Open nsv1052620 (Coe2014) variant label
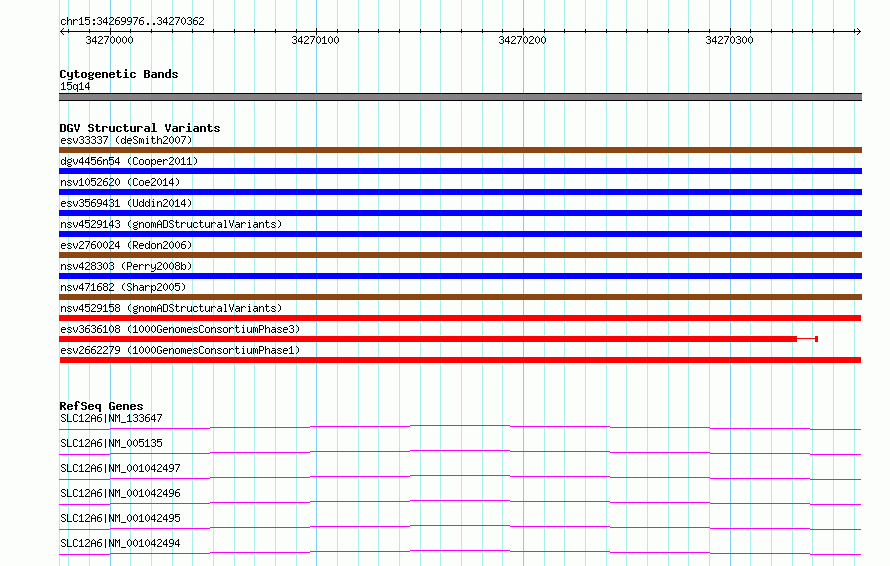This screenshot has width=890, height=566. 120,182
